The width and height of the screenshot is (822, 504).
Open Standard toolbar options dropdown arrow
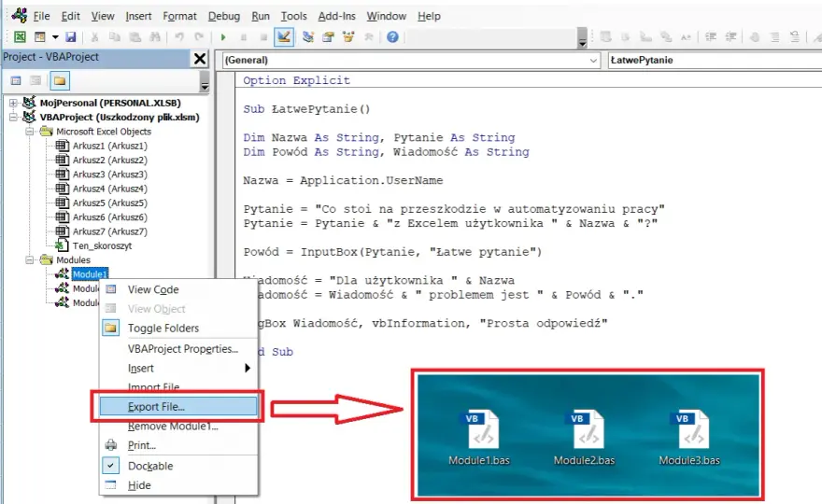click(x=582, y=39)
